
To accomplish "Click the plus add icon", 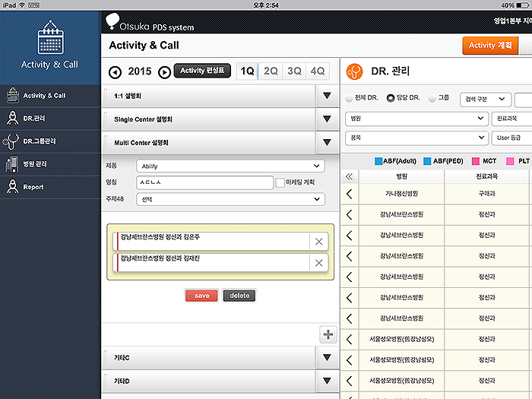I will pos(328,334).
